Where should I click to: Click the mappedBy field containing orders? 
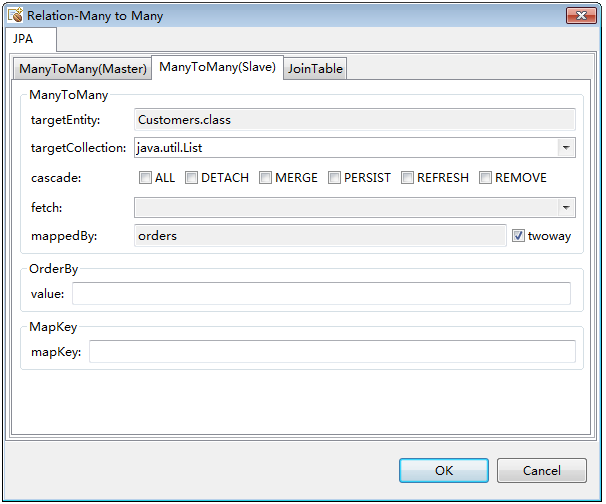(x=320, y=236)
